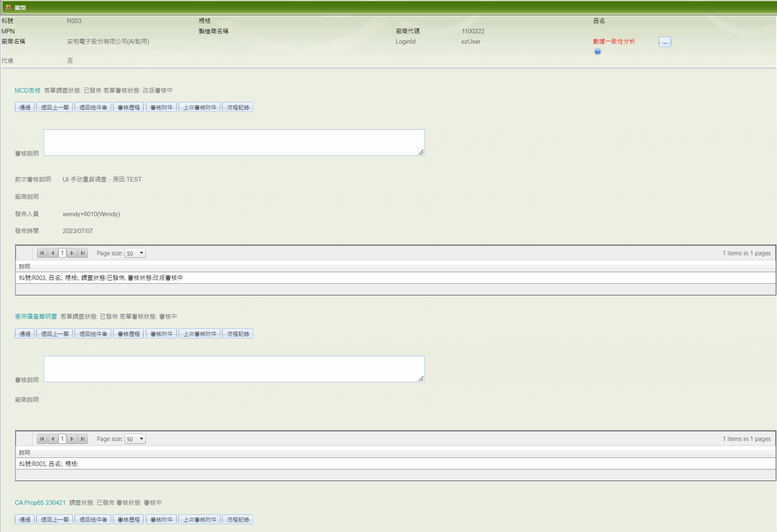Open 流程記錄 in the 衝突礦產聲明書 section
Screen dimensions: 777x532
[238, 334]
